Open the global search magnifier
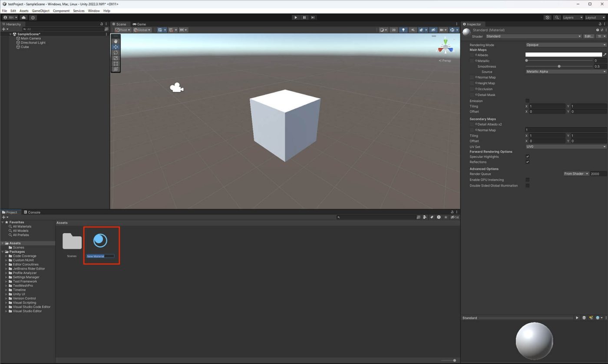Viewport: 608px width, 364px height. click(557, 17)
